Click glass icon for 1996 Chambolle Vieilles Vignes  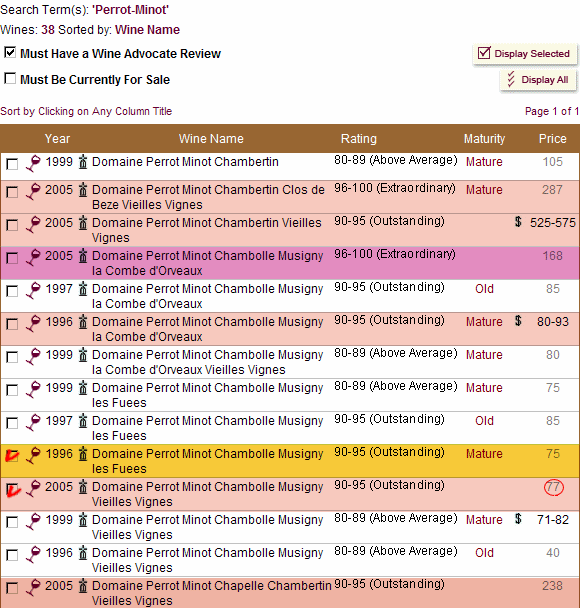click(33, 554)
